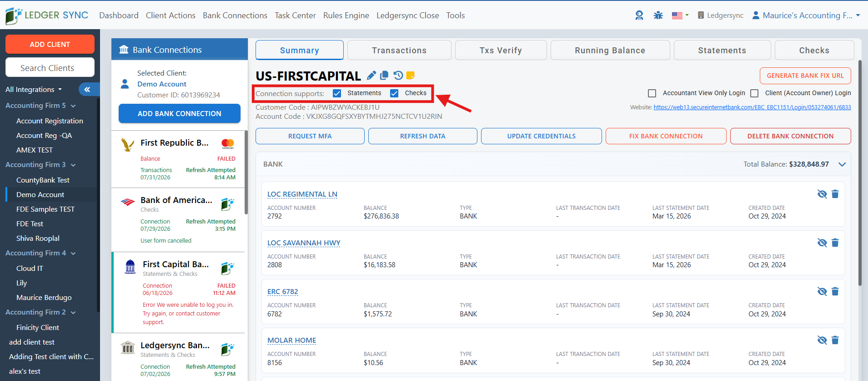Click the bank connections list scrollbar
This screenshot has height=381, width=868.
(x=246, y=172)
